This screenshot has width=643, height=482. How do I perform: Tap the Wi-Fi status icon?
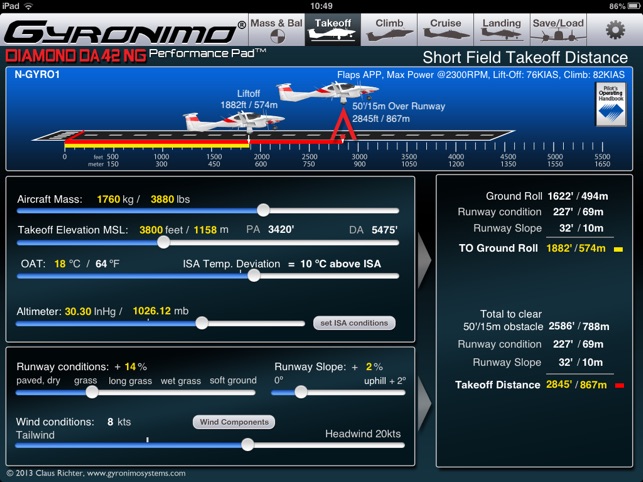(x=28, y=6)
